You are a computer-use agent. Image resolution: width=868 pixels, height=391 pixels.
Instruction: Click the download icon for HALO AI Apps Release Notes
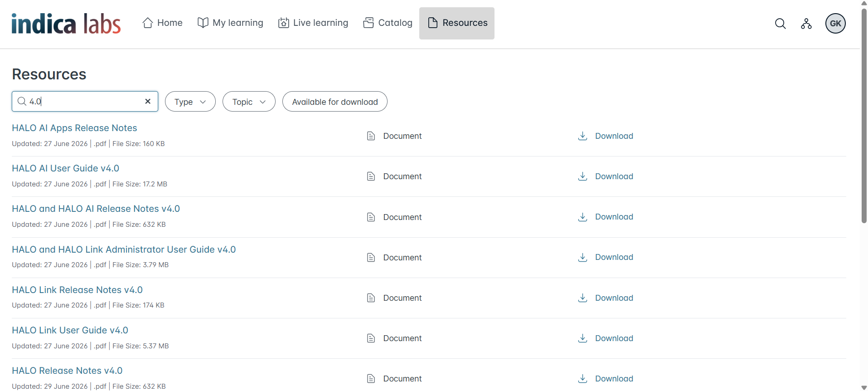[x=583, y=136]
